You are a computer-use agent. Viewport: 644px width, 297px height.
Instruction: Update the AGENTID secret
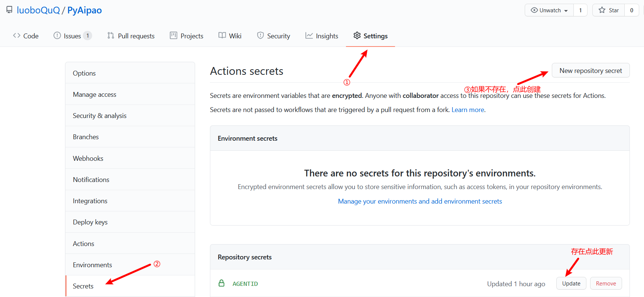(571, 283)
